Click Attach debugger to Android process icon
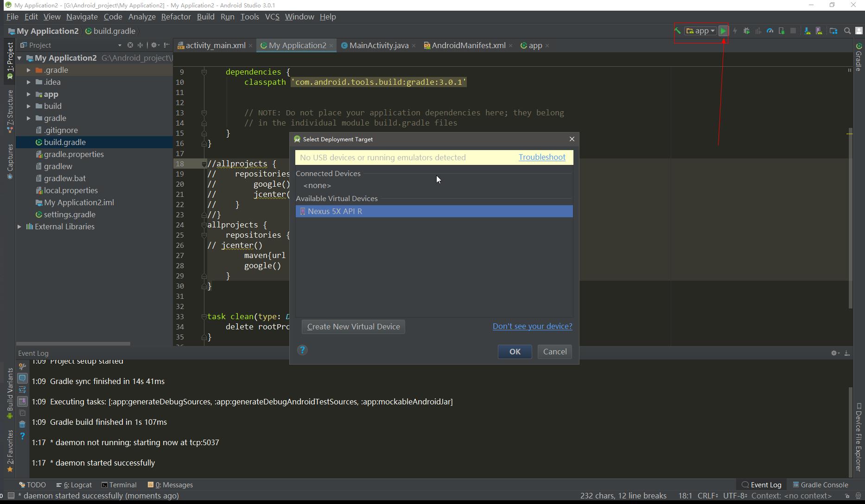 pyautogui.click(x=782, y=31)
